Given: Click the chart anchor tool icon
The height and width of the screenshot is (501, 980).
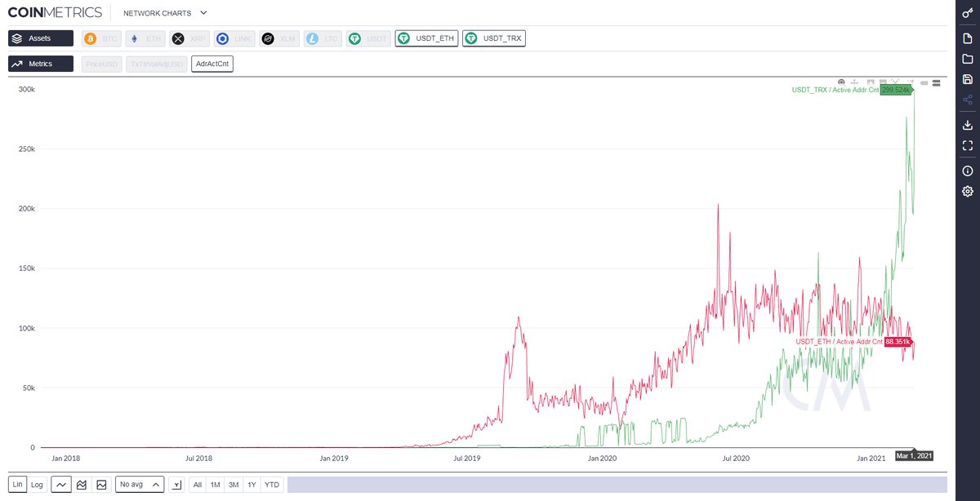Looking at the screenshot, I should click(854, 82).
